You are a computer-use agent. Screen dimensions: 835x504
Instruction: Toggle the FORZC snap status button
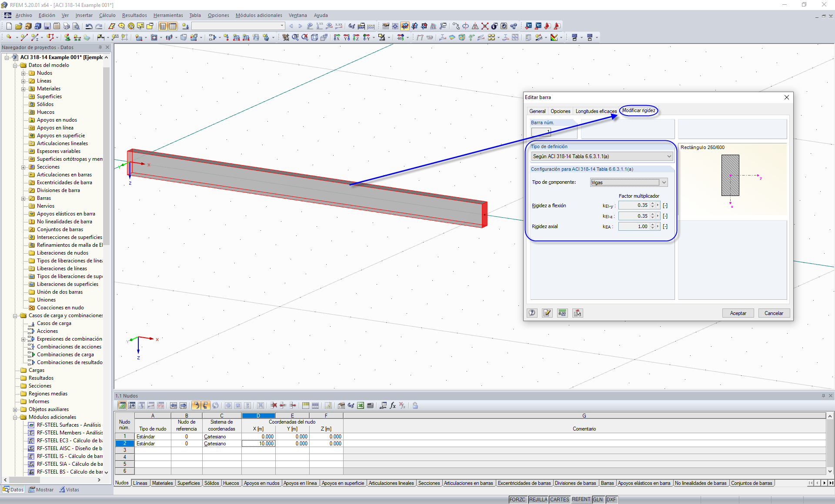click(x=518, y=500)
